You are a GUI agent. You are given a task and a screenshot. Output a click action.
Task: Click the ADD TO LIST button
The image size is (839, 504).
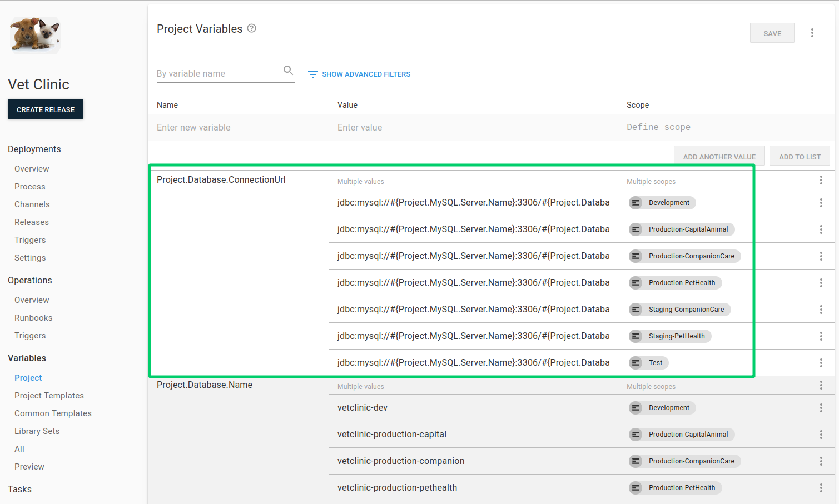pos(800,156)
